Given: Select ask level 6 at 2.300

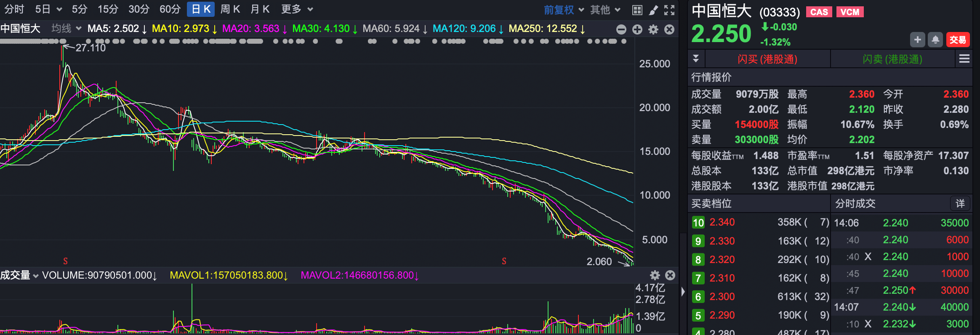Looking at the screenshot, I should (760, 297).
